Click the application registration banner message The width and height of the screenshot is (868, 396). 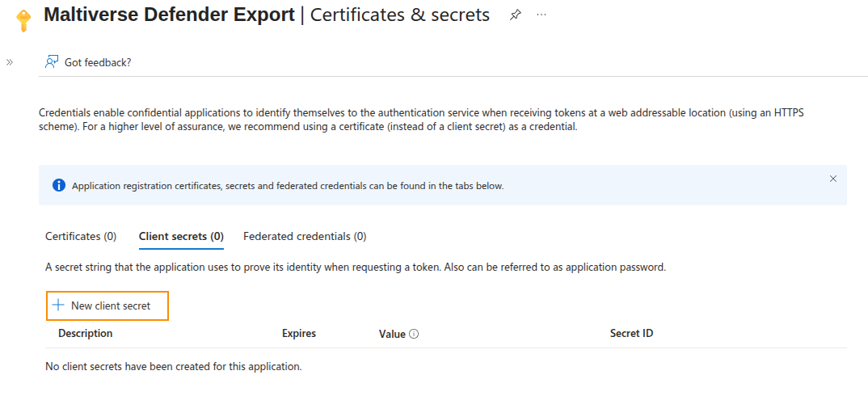(288, 186)
